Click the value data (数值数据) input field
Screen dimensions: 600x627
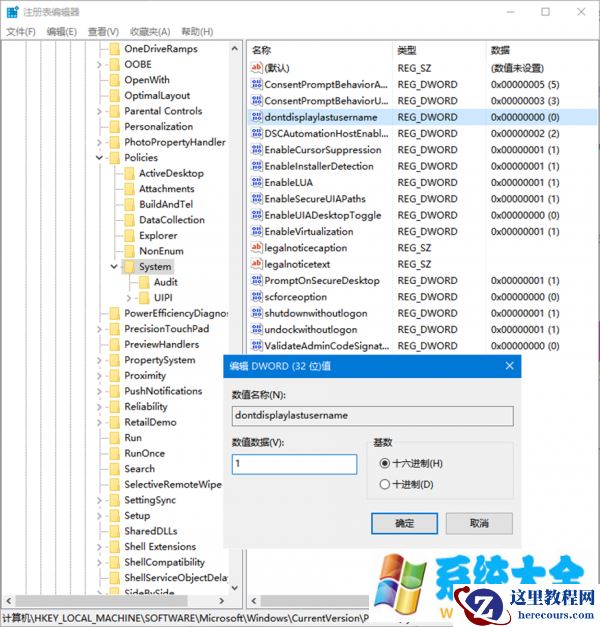[x=294, y=464]
